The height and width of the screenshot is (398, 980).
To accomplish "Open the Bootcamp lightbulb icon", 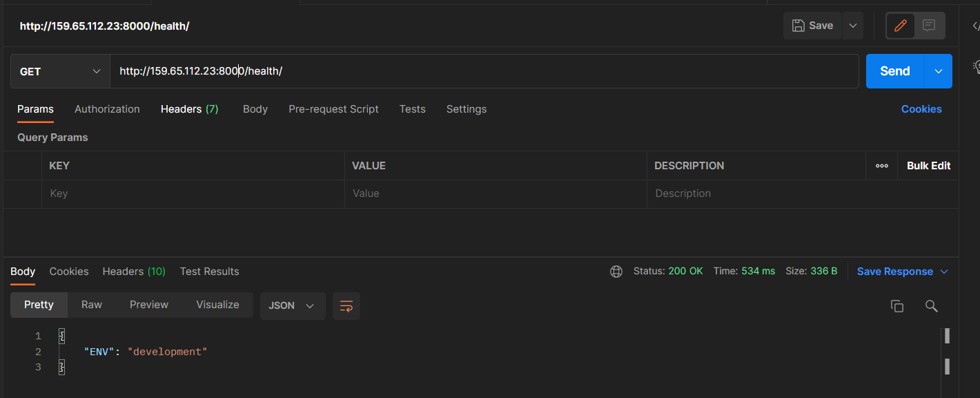I will 976,66.
